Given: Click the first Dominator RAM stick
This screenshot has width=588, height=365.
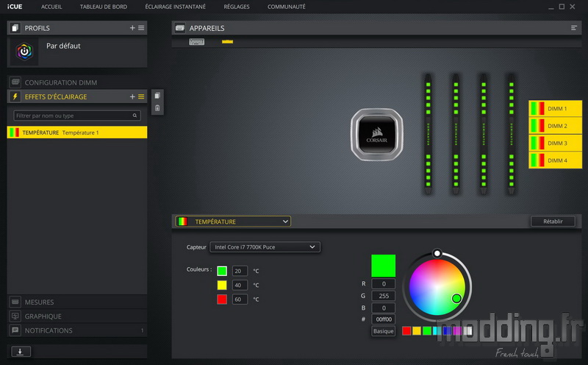Looking at the screenshot, I should point(429,135).
